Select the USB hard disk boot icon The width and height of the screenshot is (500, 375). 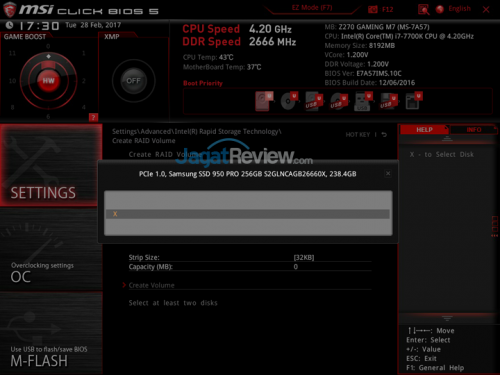[314, 101]
